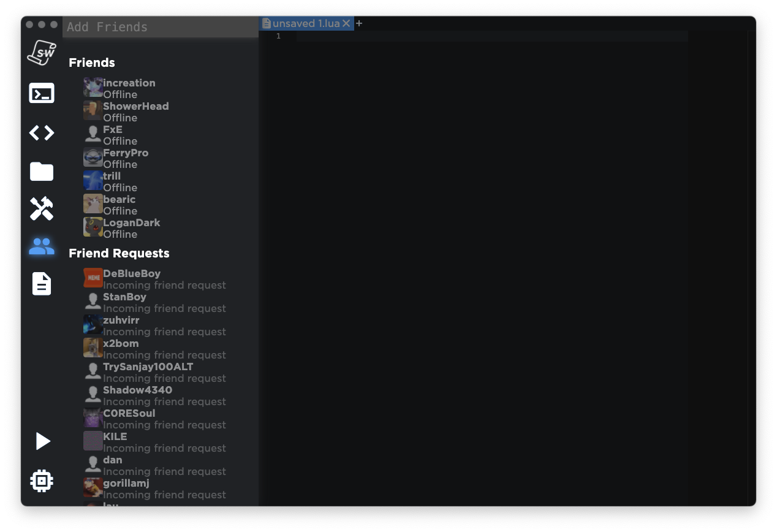The width and height of the screenshot is (777, 532).
Task: Click the friends people icon in sidebar
Action: coord(42,247)
